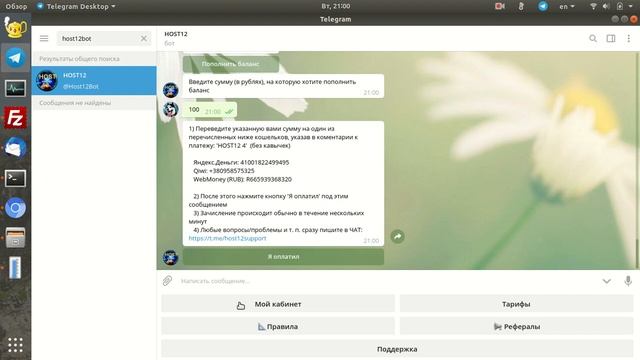This screenshot has width=640, height=360.
Task: Click the 'Введите сумму' bot message
Action: (283, 86)
